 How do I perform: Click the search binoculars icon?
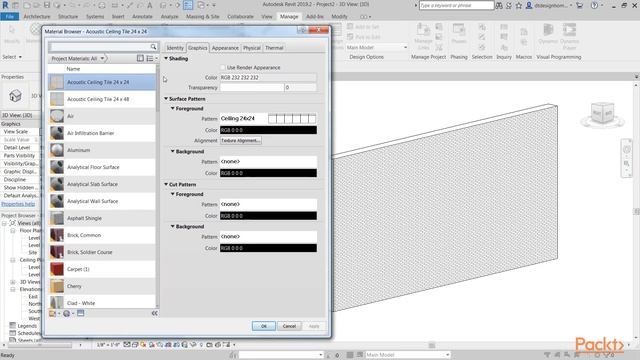[x=499, y=5]
